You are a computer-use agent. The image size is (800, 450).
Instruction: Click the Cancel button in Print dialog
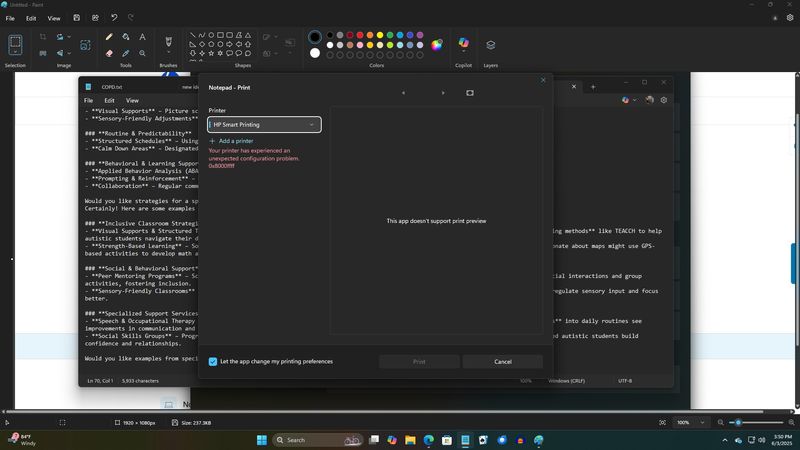tap(503, 362)
